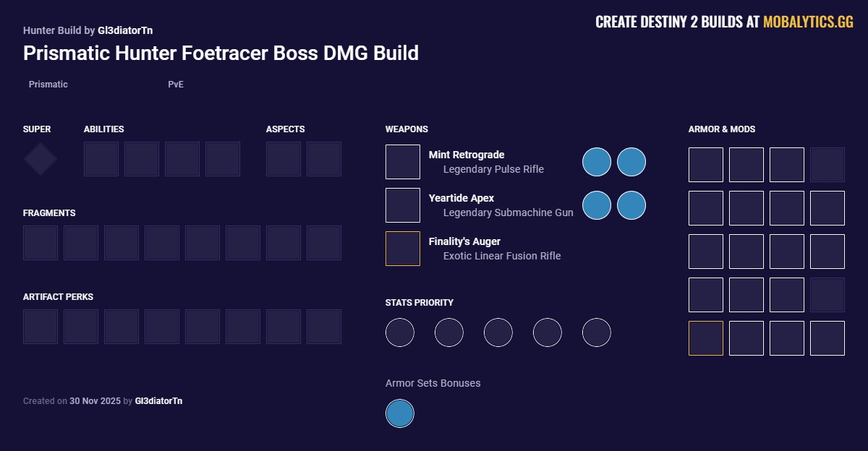This screenshot has width=868, height=451.
Task: Open the last Stats Priority circle
Action: [x=597, y=332]
